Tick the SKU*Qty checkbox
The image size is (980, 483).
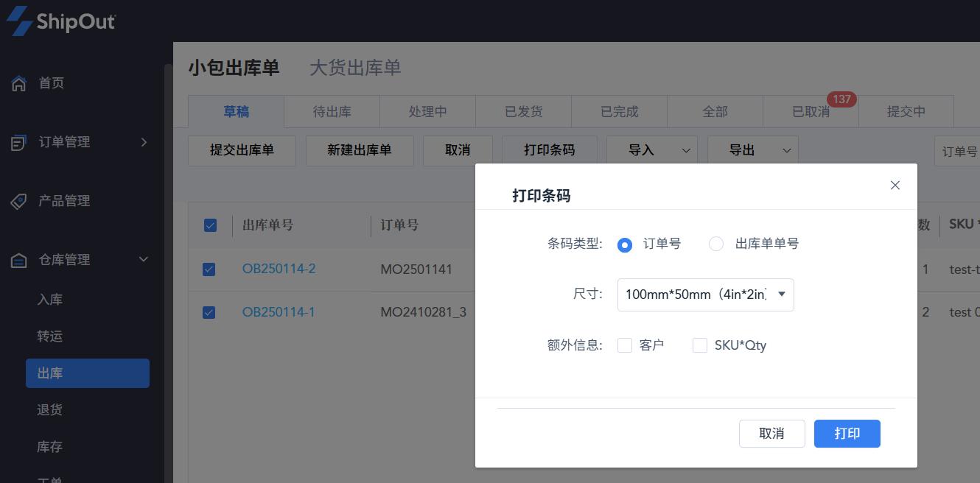pos(700,345)
